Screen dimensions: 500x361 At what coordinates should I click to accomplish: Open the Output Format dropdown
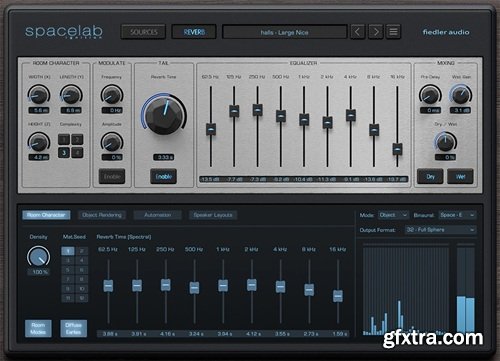click(441, 230)
